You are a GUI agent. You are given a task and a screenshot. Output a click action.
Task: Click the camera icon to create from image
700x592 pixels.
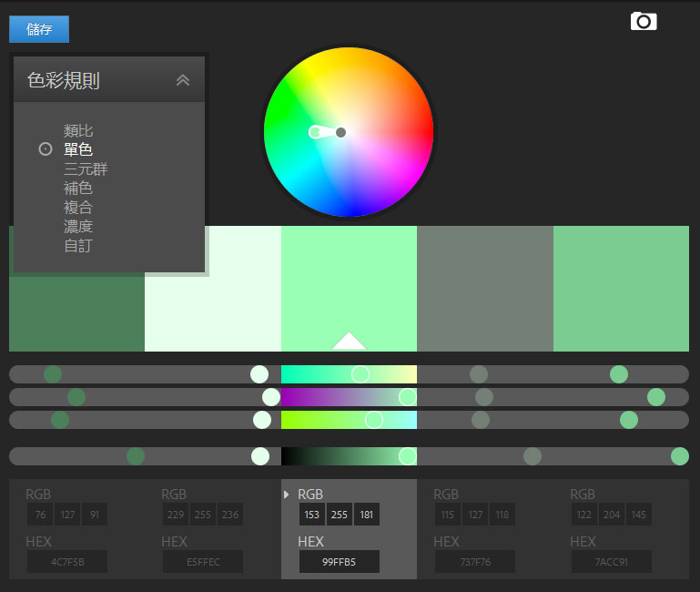(x=644, y=22)
